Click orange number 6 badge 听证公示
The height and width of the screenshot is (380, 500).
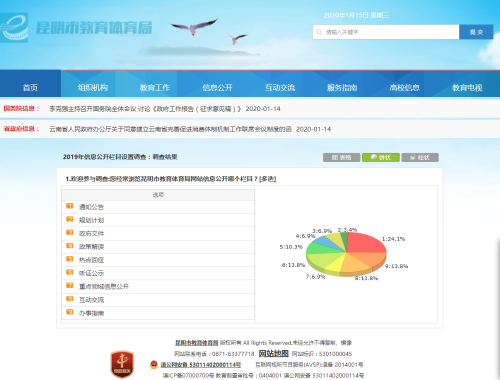pos(70,272)
